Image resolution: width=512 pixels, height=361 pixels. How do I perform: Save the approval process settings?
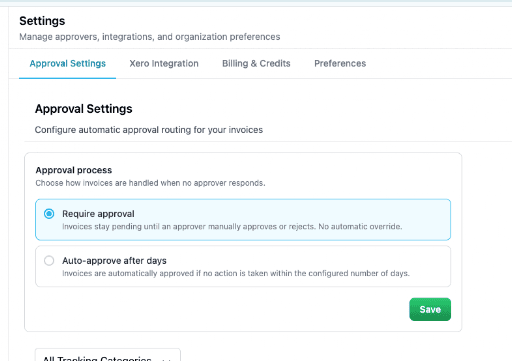tap(430, 309)
